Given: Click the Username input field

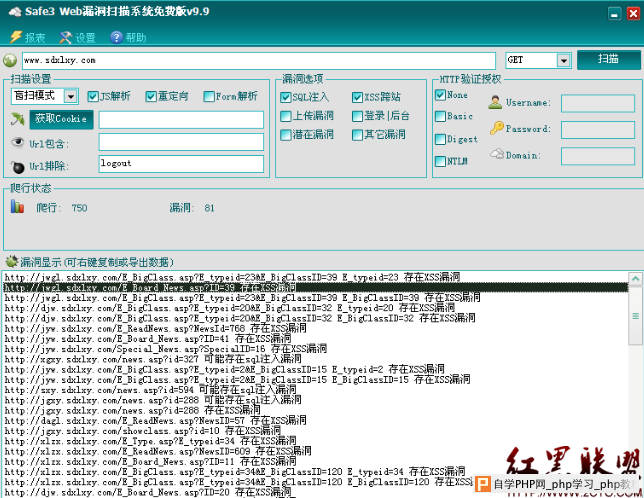Looking at the screenshot, I should 598,103.
